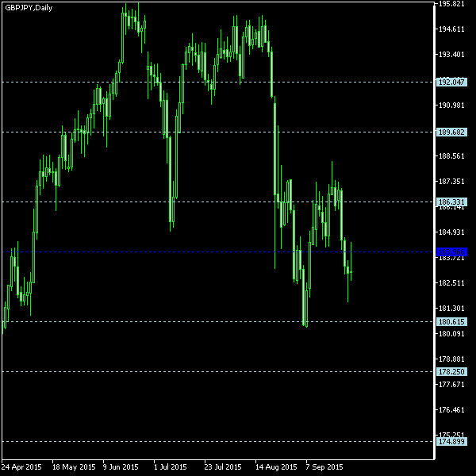Screen dimensions: 476x476
Task: Click the blue 183.966 current price label
Action: pos(451,252)
